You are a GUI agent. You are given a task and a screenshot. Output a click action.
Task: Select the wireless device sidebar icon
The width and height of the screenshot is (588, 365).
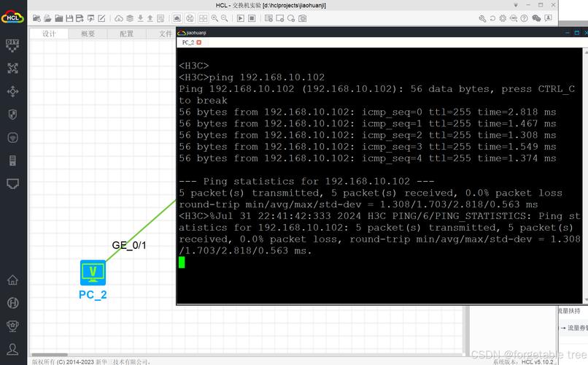point(12,138)
